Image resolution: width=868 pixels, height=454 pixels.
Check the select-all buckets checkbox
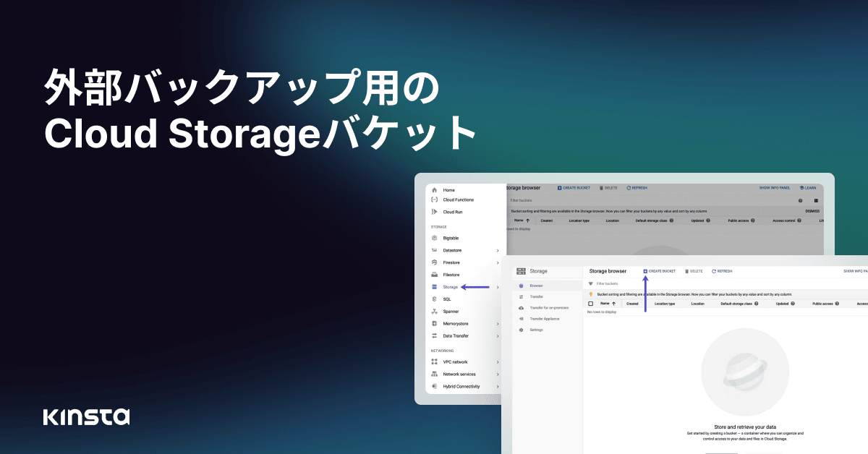(590, 302)
